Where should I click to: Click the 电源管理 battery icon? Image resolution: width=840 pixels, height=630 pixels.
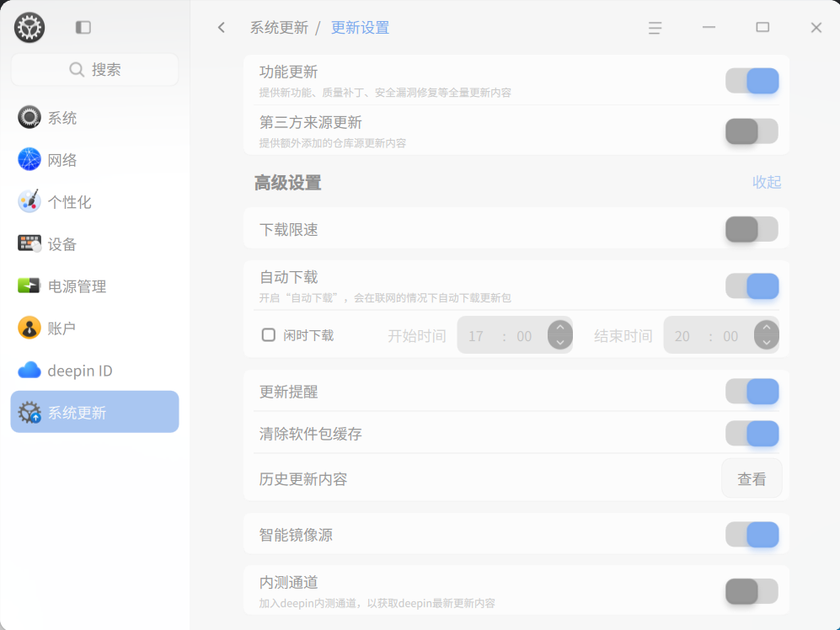[29, 286]
